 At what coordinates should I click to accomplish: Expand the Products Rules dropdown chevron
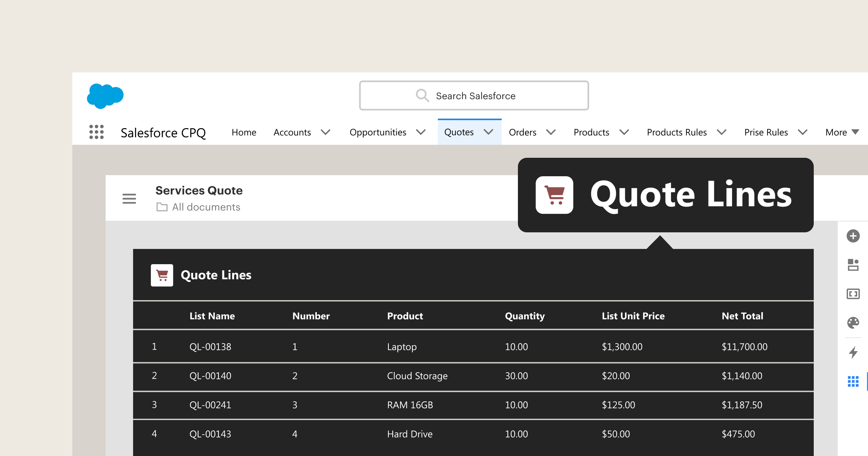[x=722, y=132]
